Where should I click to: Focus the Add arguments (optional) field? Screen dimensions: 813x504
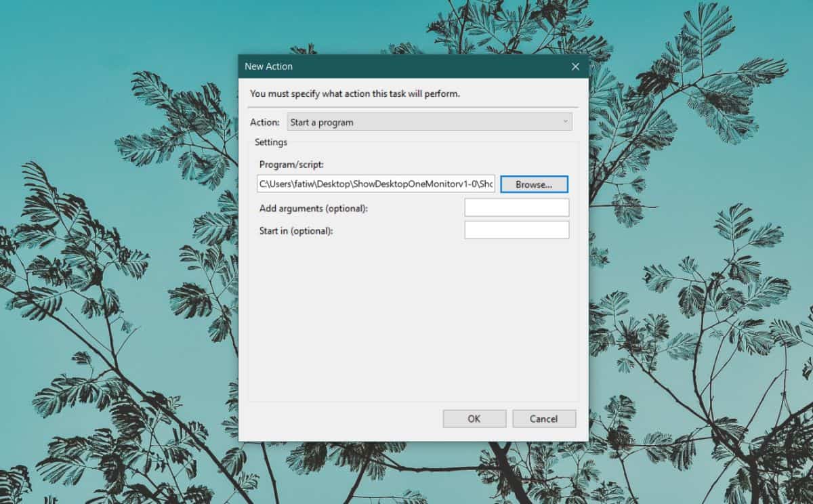coord(517,207)
